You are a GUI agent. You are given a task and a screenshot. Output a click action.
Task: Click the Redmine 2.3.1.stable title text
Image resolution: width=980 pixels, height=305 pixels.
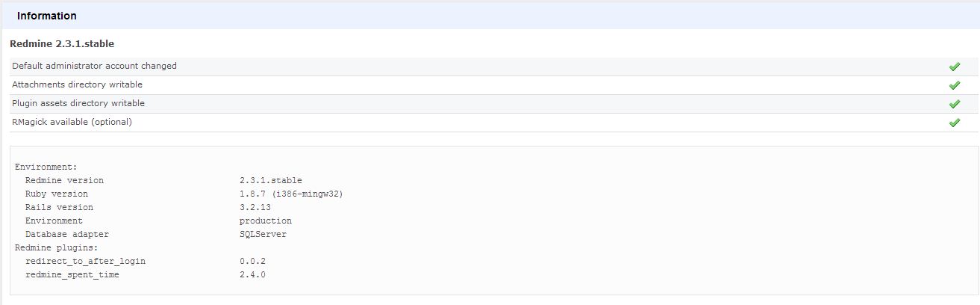62,44
